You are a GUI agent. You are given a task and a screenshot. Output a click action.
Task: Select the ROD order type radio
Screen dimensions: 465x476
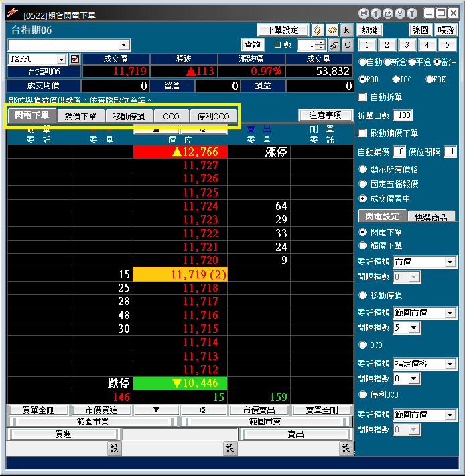pos(362,80)
